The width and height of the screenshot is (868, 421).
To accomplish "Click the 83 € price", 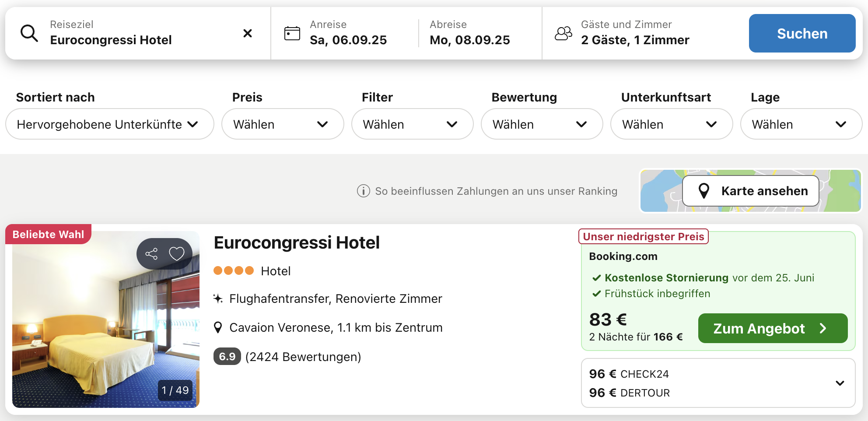I will pos(608,319).
